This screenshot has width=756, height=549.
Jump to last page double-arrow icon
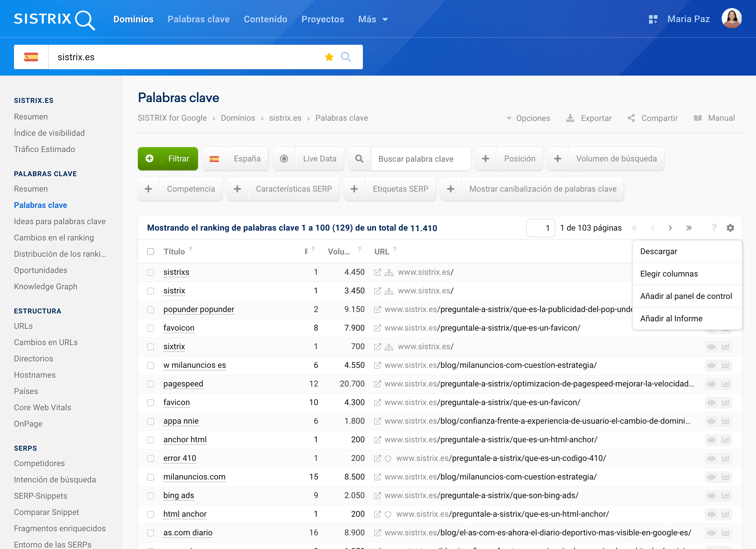pyautogui.click(x=689, y=228)
